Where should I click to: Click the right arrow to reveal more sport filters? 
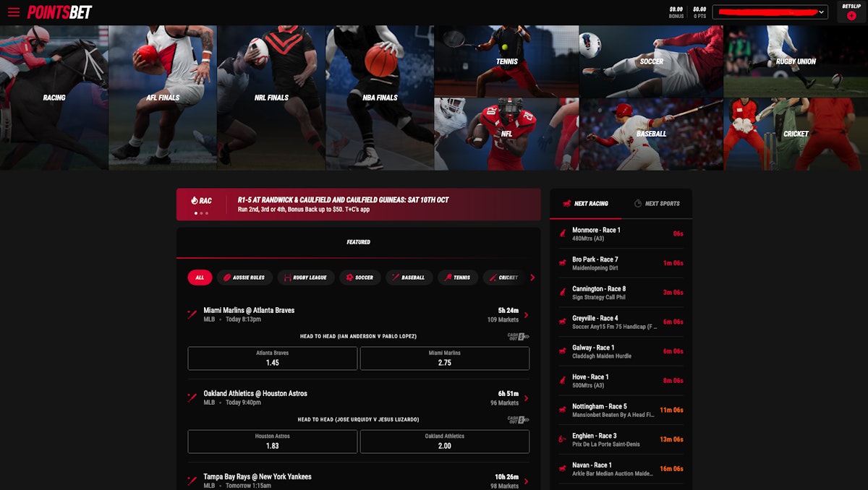(x=533, y=278)
